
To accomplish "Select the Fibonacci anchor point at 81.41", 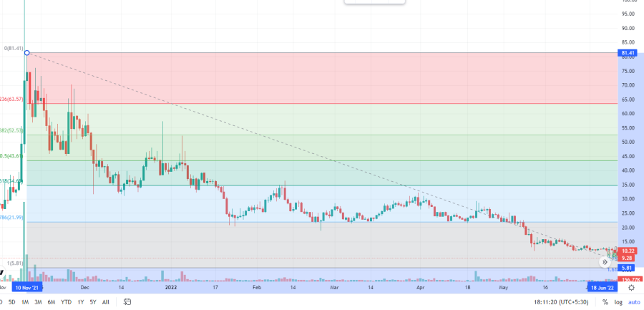I will 26,53.
